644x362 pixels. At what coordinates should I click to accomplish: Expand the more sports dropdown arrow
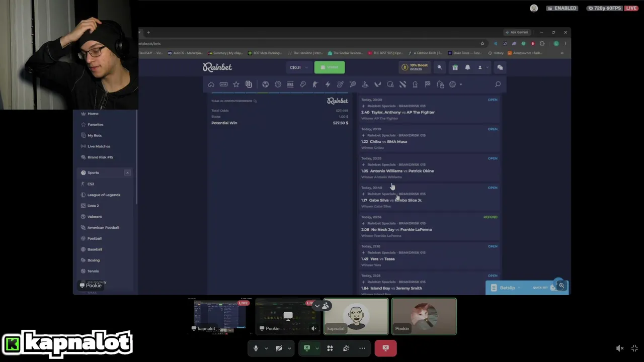[460, 84]
